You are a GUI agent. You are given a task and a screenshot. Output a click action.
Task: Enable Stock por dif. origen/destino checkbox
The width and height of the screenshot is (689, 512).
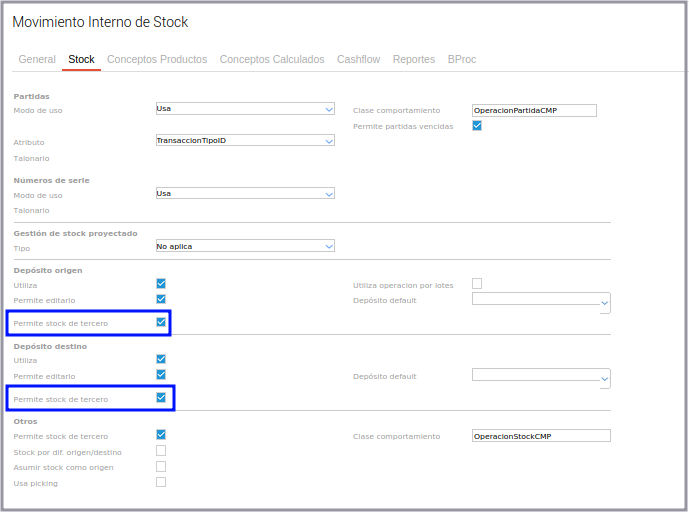[x=161, y=451]
